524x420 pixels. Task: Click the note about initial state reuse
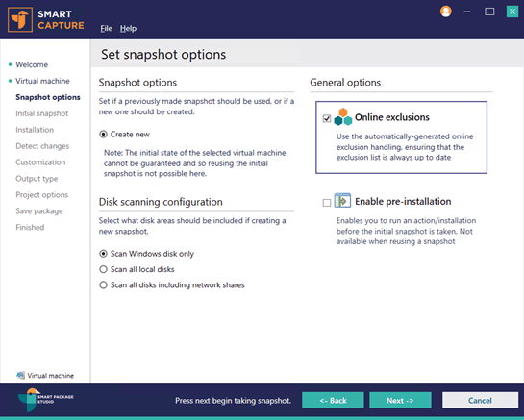(x=195, y=163)
